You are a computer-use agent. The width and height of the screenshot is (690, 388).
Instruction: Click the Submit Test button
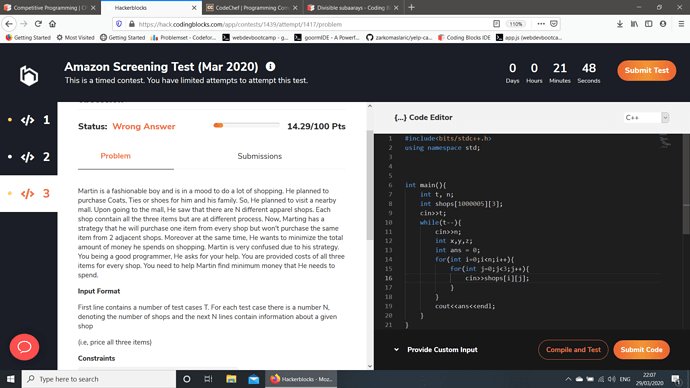(646, 70)
